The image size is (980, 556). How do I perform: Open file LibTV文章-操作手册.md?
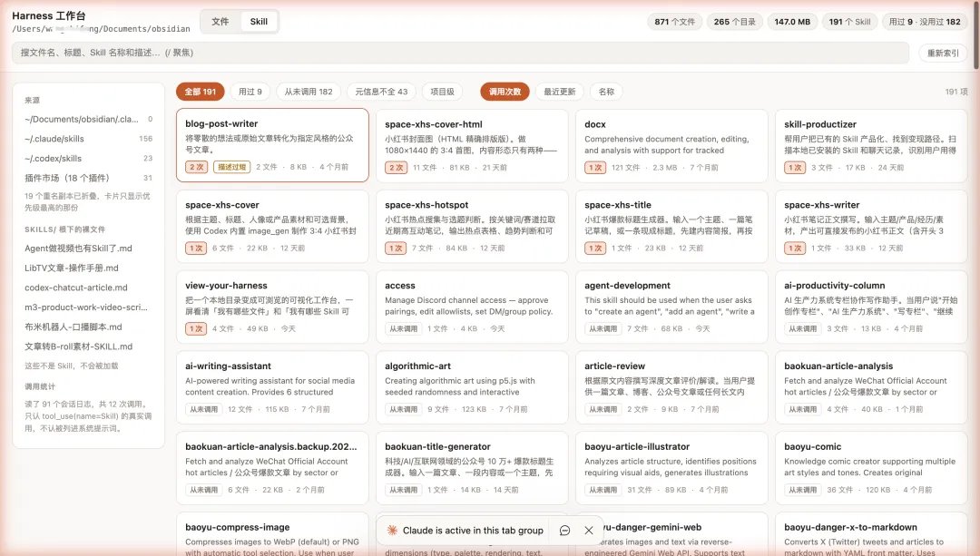72,268
